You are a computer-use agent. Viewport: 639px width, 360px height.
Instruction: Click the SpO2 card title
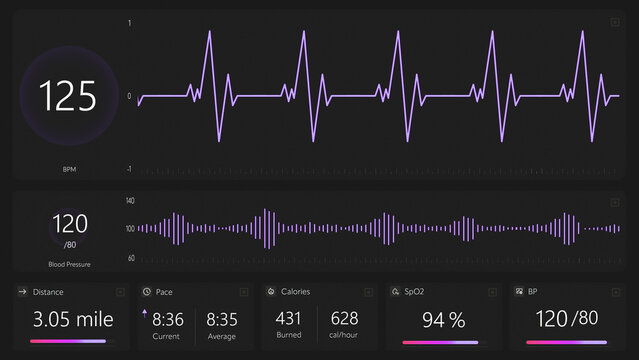414,292
